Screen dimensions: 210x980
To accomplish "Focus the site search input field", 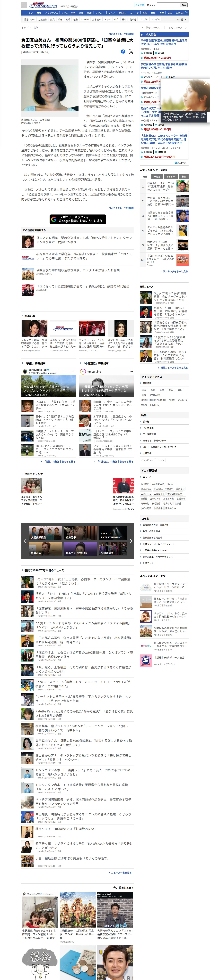I will pyautogui.click(x=169, y=5).
